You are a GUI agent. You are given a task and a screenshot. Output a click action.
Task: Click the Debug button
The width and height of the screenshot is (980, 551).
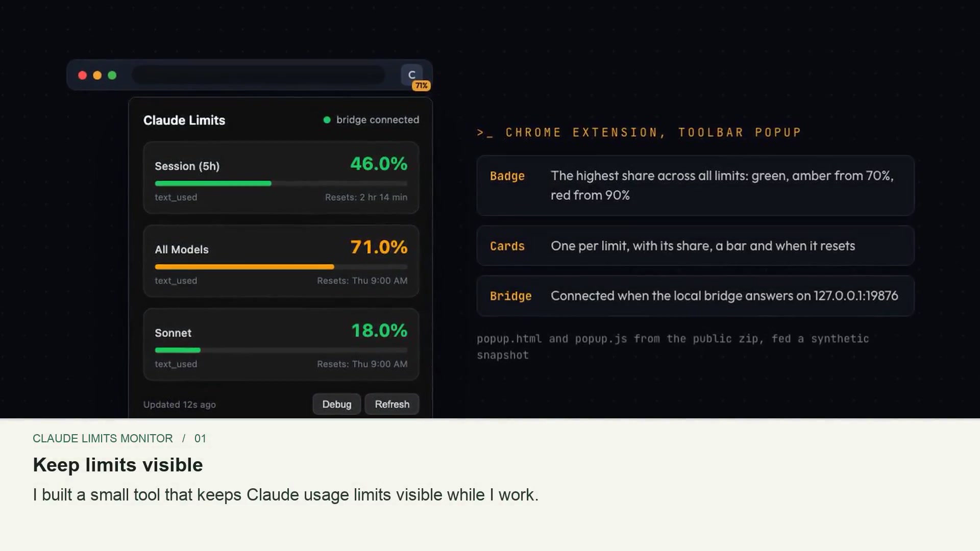click(x=337, y=404)
